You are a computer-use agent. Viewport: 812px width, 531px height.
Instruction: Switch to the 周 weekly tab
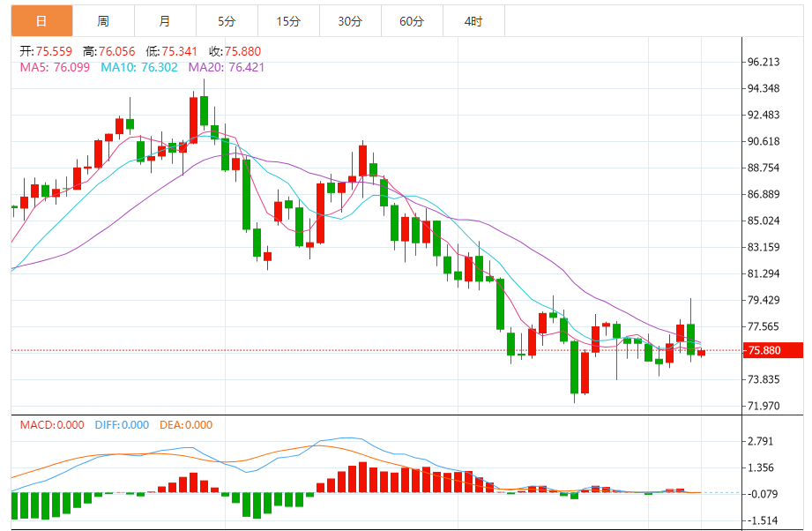pos(103,21)
